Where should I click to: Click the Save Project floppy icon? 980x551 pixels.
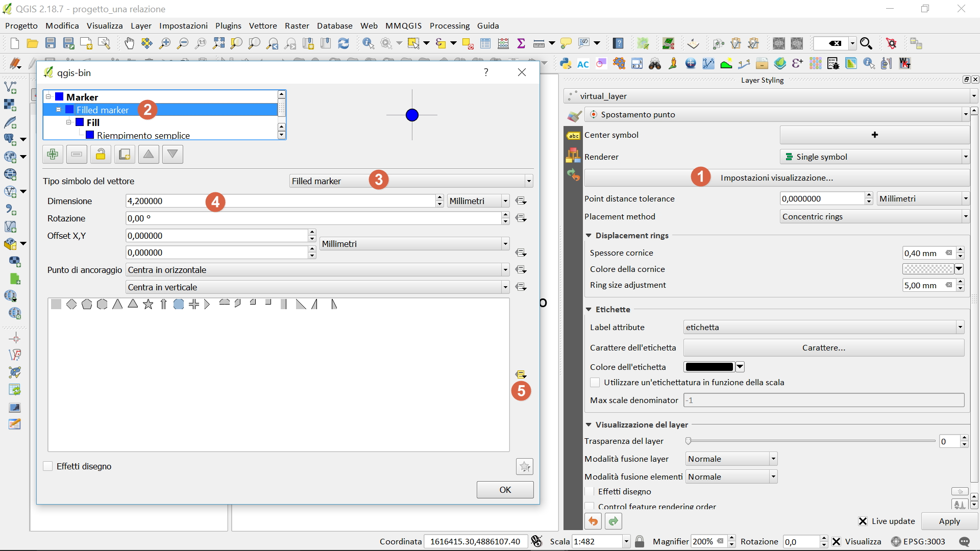tap(50, 44)
